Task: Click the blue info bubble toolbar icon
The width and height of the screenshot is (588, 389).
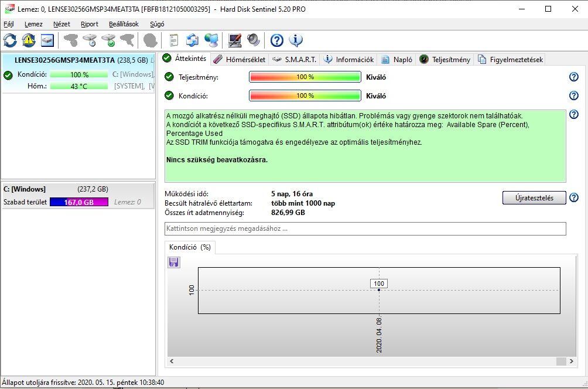Action: [x=296, y=40]
